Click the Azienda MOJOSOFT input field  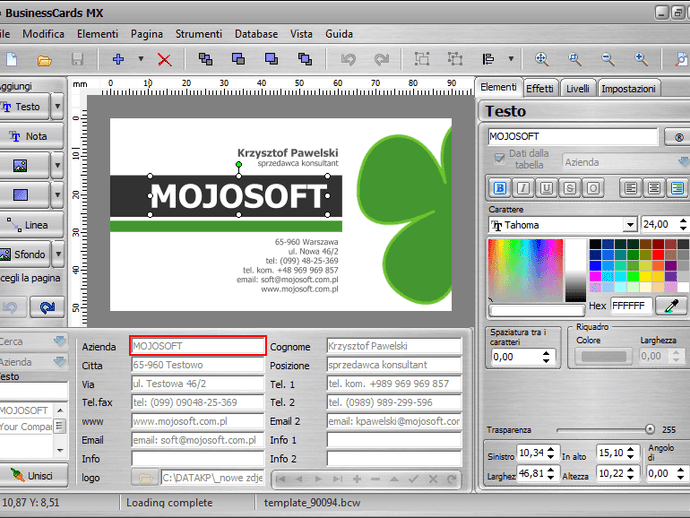[x=198, y=346]
